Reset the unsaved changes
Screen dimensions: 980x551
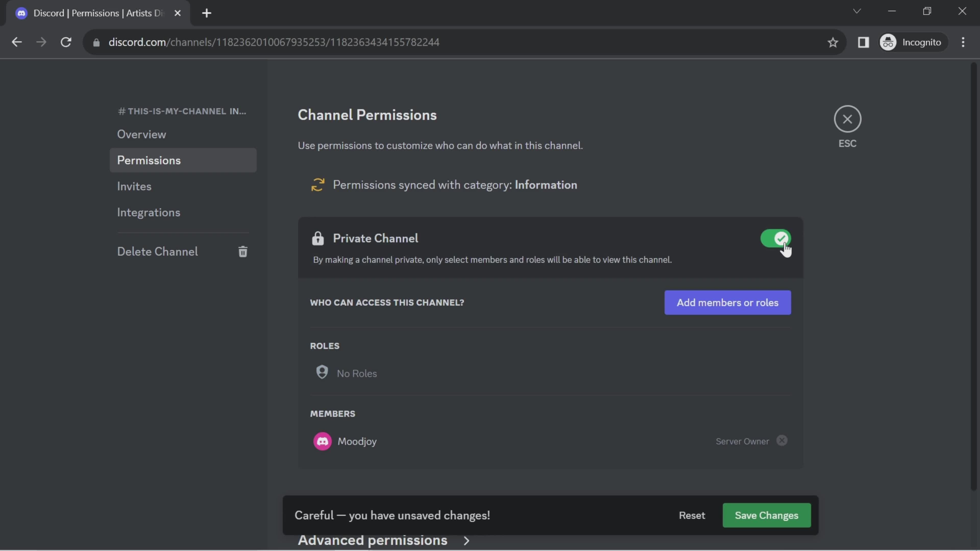coord(691,515)
